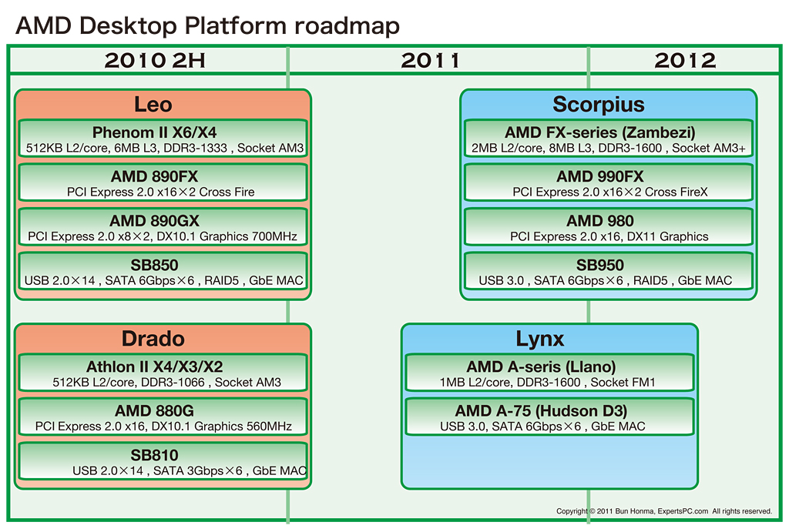Viewport: 789px width, 532px height.
Task: Click the copyright notice by Bun Honma
Action: coord(663,511)
